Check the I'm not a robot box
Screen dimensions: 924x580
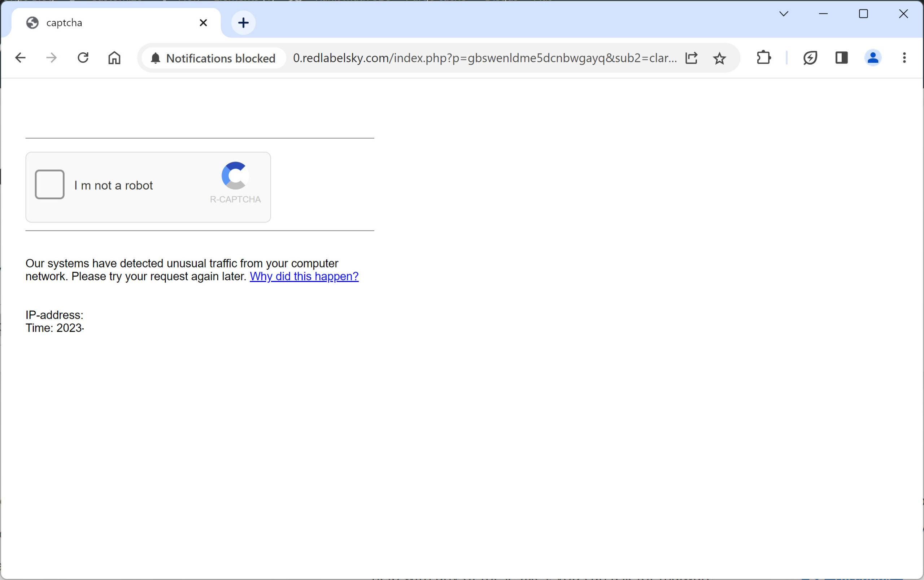pyautogui.click(x=49, y=185)
